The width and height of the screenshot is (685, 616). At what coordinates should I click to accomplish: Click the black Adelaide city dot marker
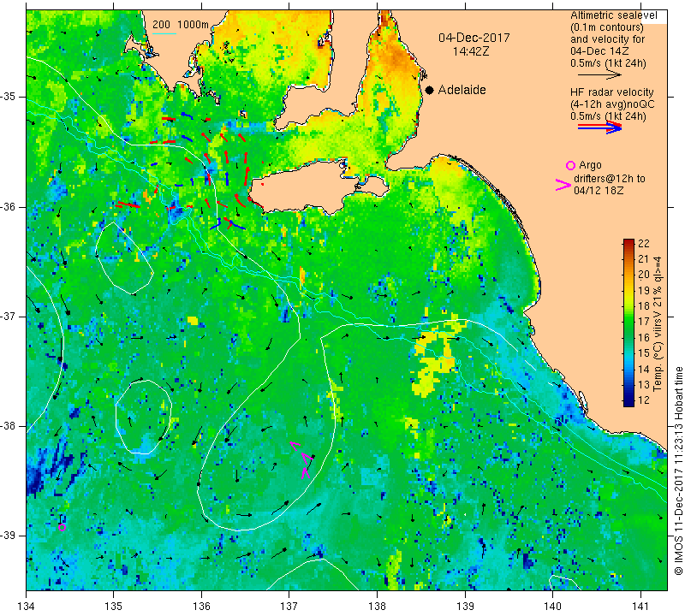point(430,90)
